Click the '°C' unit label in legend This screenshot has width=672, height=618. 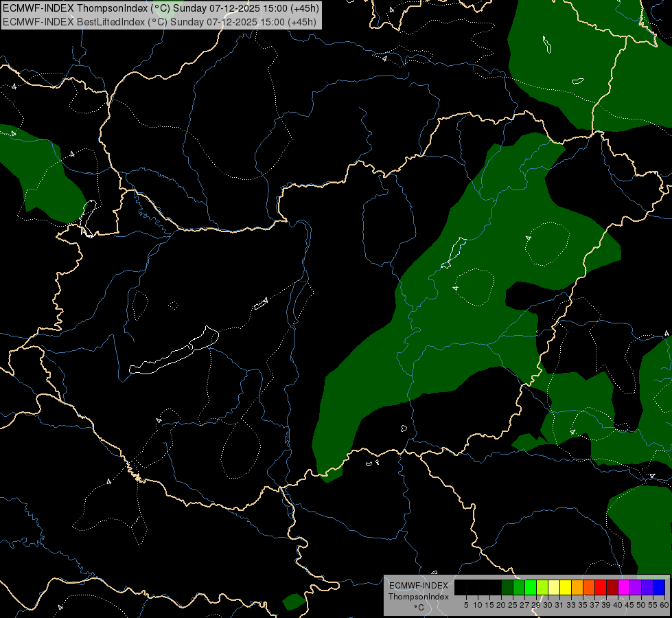(419, 608)
